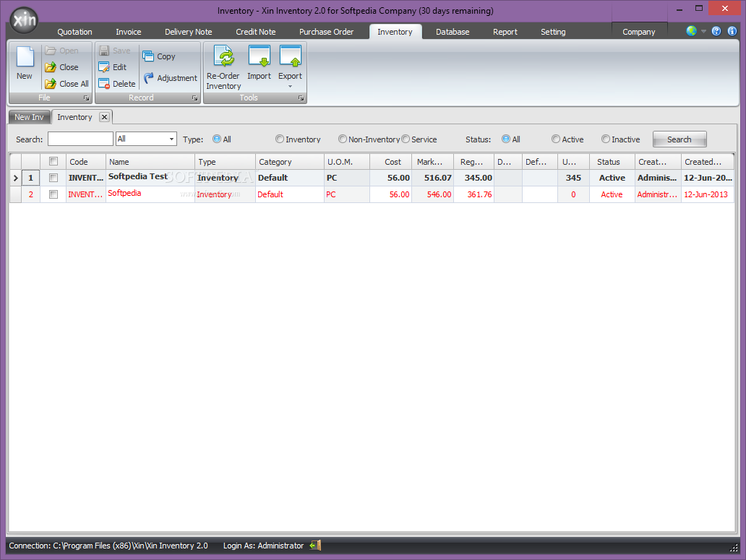The image size is (746, 560).
Task: Check the red Softpedia row checkbox
Action: (x=53, y=194)
